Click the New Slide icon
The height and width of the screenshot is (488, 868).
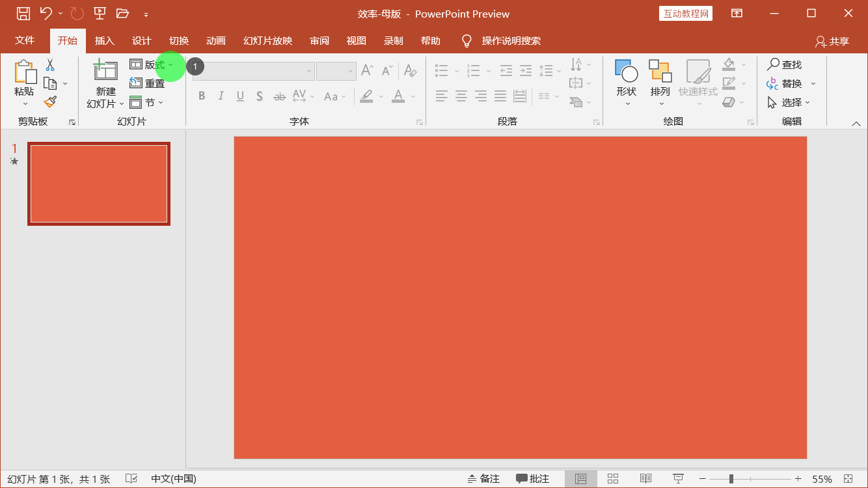(x=105, y=71)
